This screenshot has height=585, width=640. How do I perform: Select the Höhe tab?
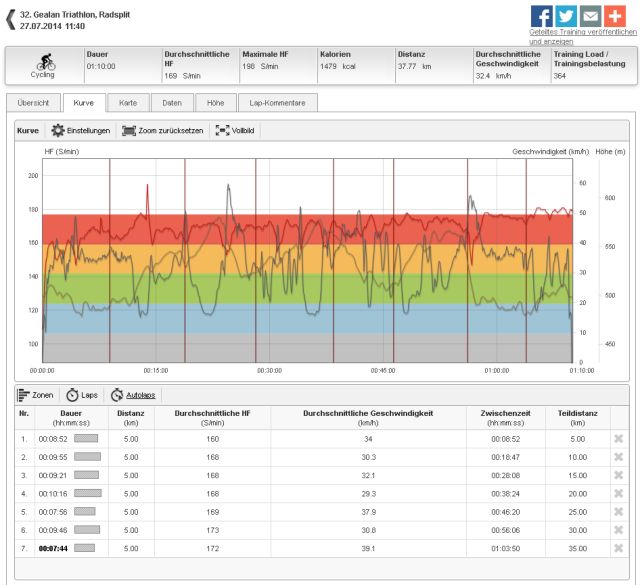pyautogui.click(x=215, y=102)
